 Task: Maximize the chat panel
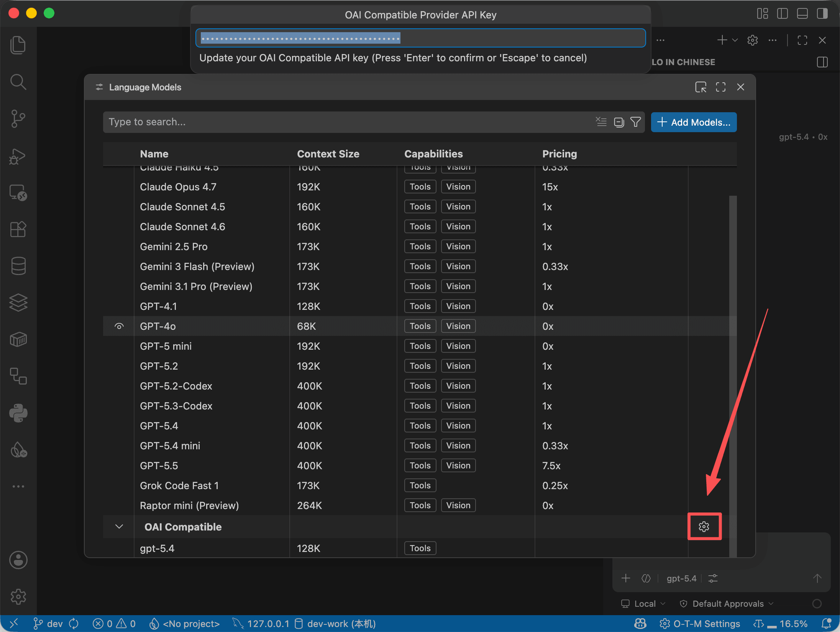[802, 40]
